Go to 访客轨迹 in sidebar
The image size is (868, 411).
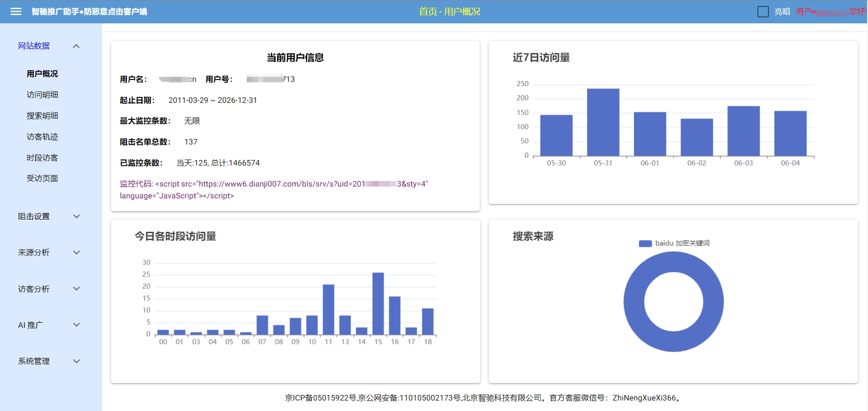click(42, 137)
